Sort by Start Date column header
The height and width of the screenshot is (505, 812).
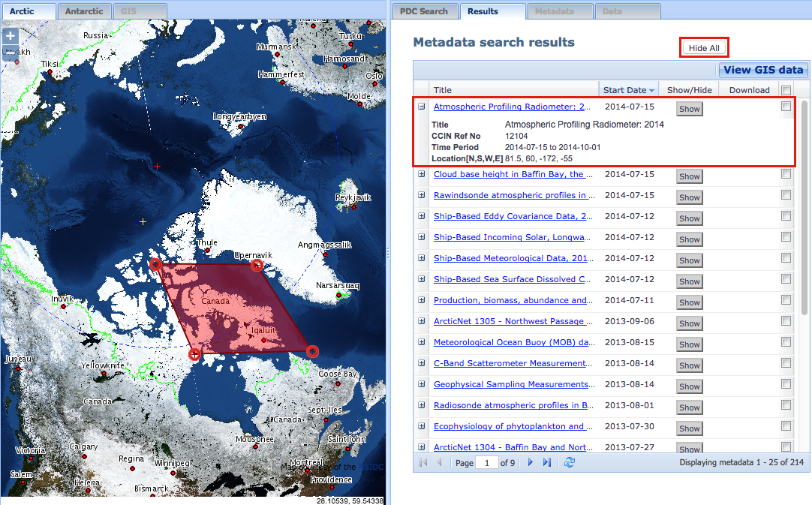(628, 90)
